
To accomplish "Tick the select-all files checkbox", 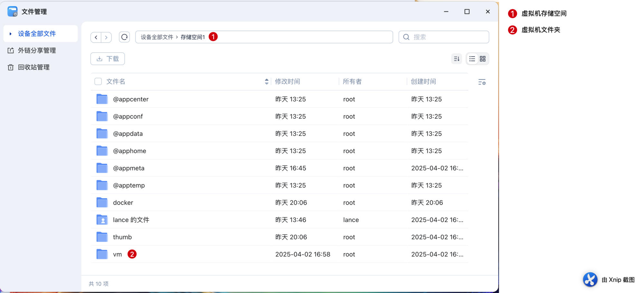I will tap(98, 82).
